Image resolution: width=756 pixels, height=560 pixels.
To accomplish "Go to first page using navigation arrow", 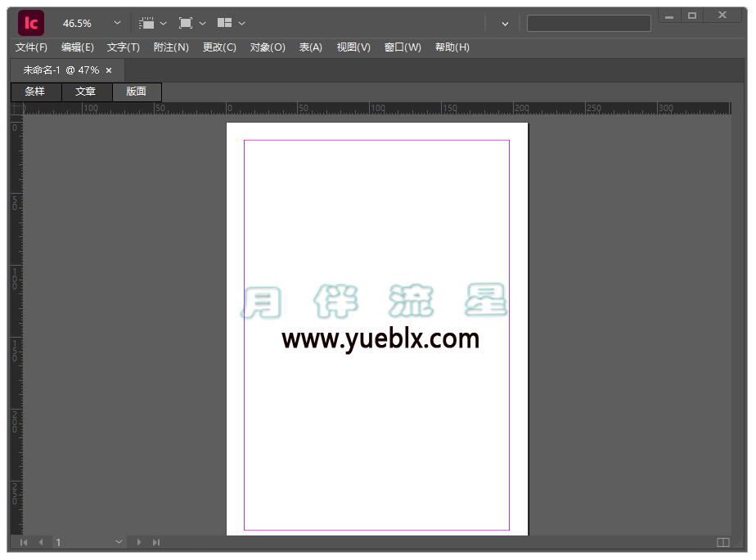I will click(24, 542).
